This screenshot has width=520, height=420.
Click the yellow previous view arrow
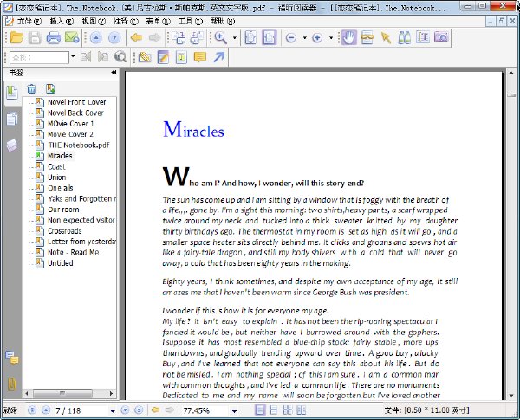(x=136, y=37)
